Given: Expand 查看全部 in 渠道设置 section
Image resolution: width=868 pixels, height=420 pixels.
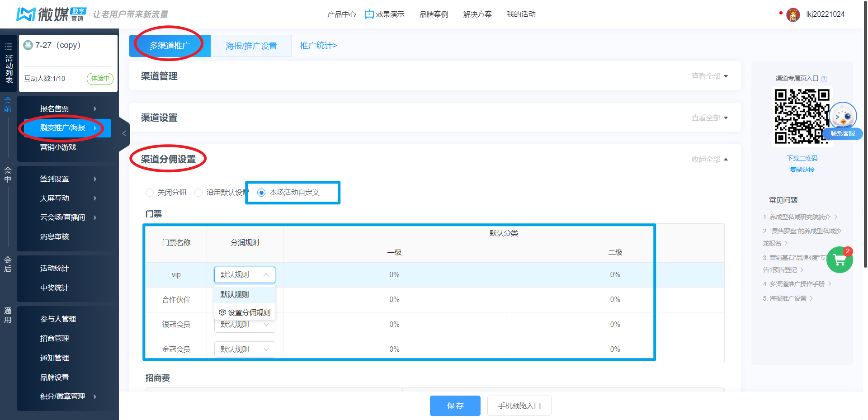Looking at the screenshot, I should coord(710,118).
